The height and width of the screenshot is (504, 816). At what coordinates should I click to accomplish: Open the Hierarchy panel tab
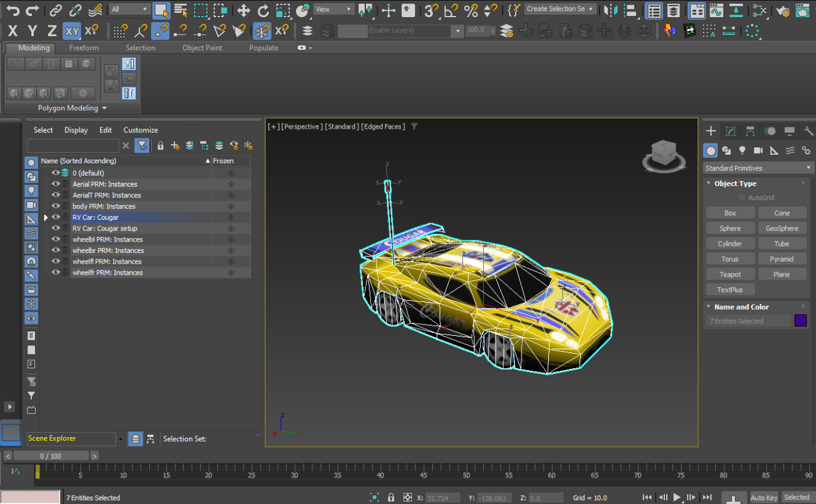[750, 131]
